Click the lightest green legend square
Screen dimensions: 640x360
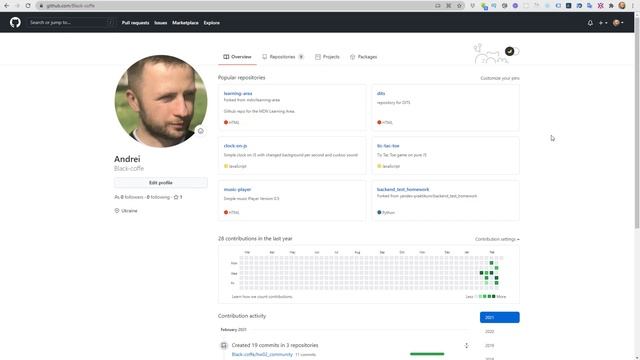coord(480,296)
